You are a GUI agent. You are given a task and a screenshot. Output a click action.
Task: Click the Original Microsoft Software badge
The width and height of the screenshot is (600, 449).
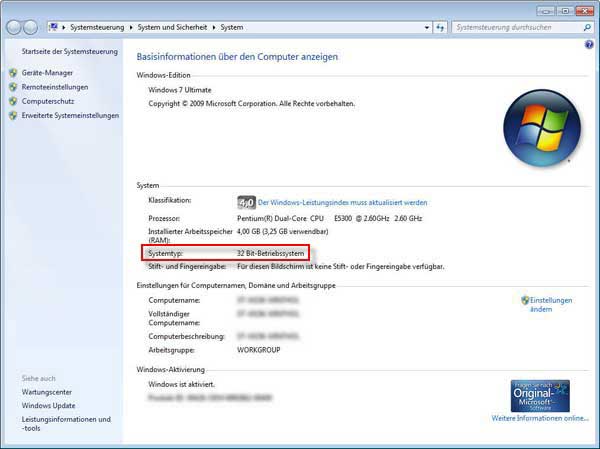540,395
